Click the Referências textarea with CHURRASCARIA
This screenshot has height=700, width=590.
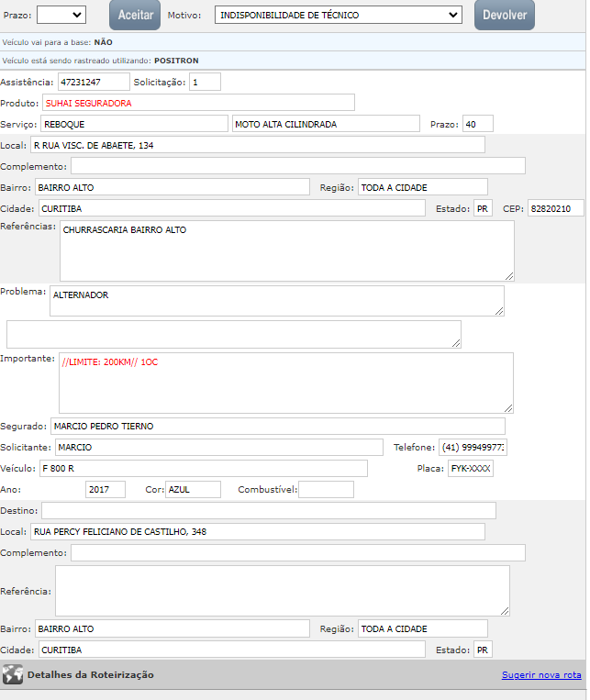286,250
